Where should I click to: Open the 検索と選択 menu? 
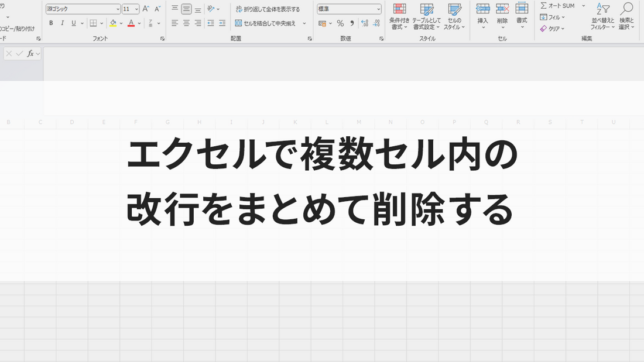(627, 18)
